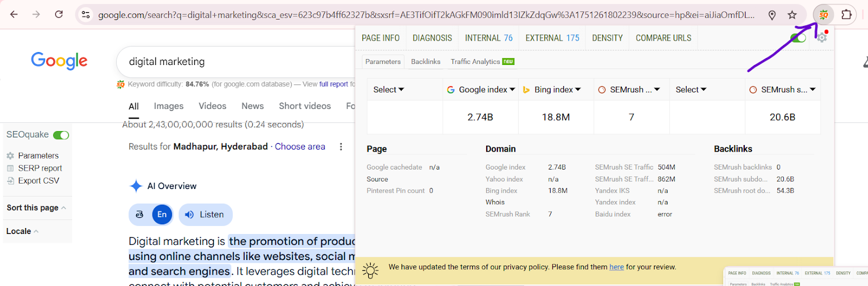
Task: Open the DENSITY tab
Action: (x=608, y=38)
